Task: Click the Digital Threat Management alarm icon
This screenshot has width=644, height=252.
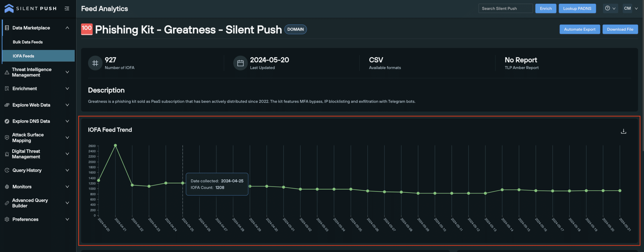Action: tap(7, 154)
